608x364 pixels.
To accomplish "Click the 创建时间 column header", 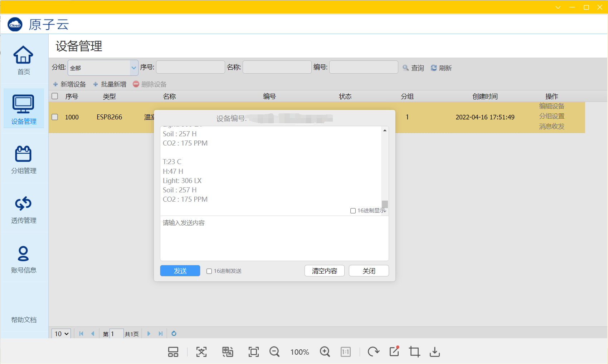I will (485, 96).
